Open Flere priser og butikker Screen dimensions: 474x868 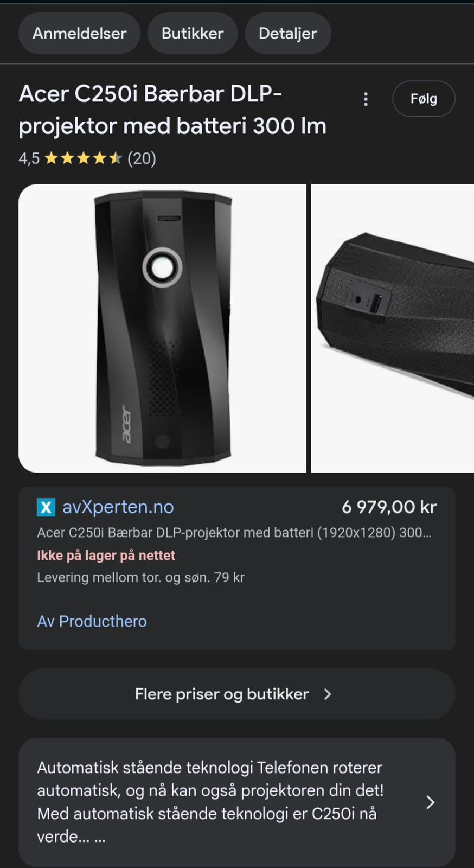pos(236,694)
